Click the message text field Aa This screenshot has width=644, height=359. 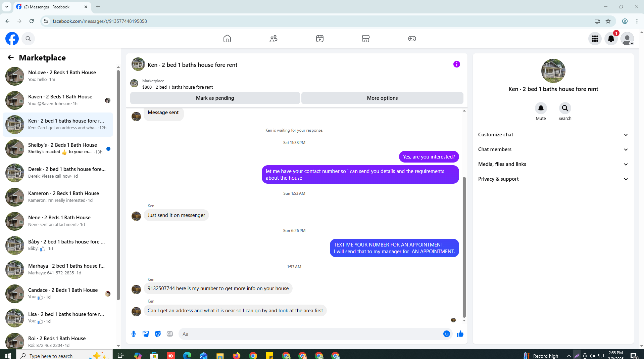310,334
